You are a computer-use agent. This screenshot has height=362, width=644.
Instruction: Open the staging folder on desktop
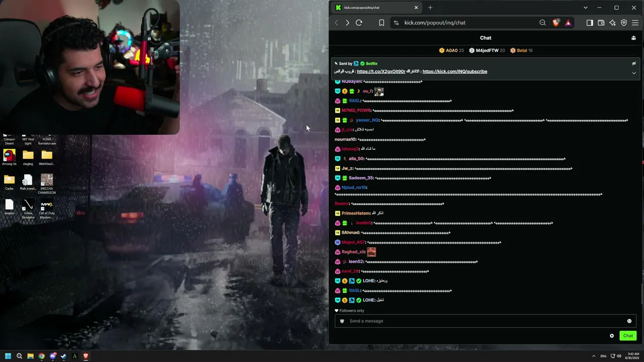point(28,157)
